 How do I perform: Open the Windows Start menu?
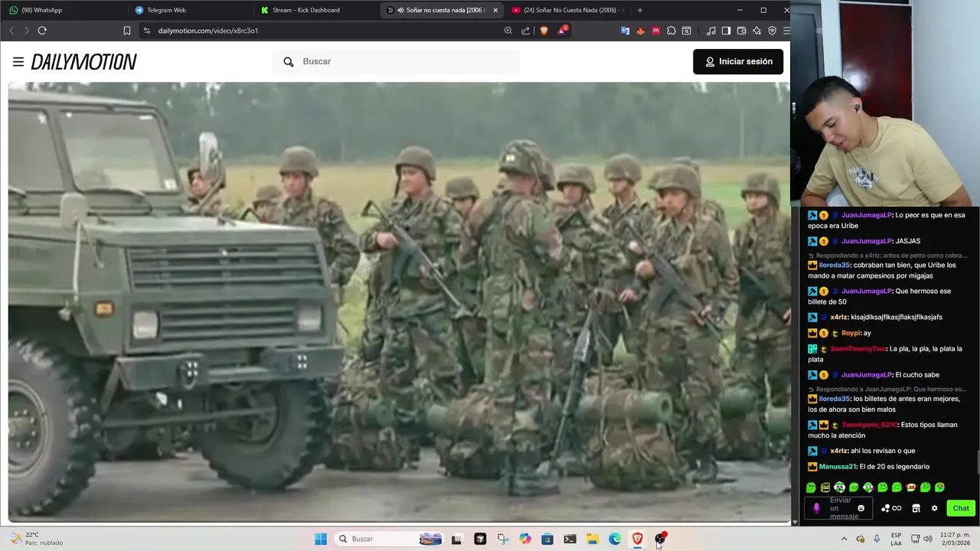tap(321, 539)
